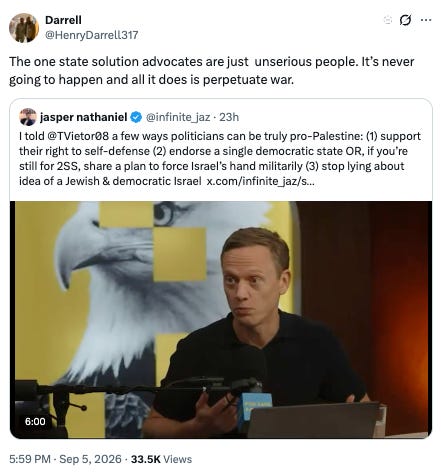Viewport: 441px width, 474px height.
Task: View the 33.5K Views analytics
Action: 161,459
